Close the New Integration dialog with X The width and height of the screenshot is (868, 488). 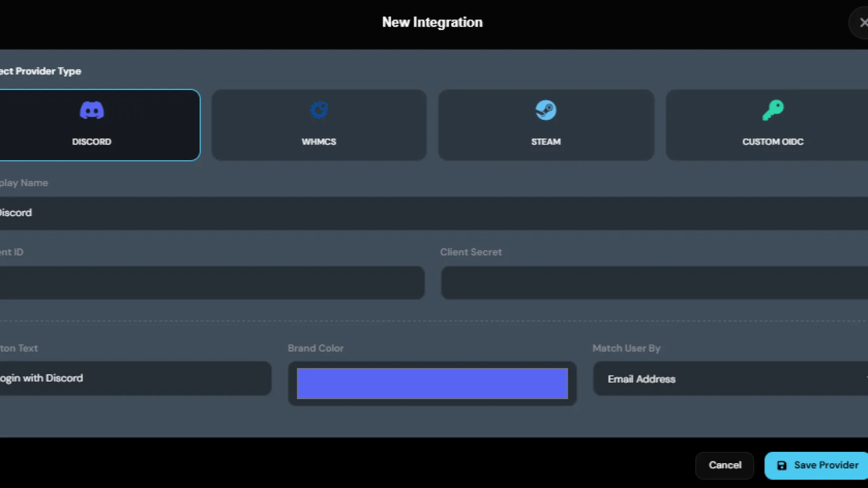tap(863, 23)
